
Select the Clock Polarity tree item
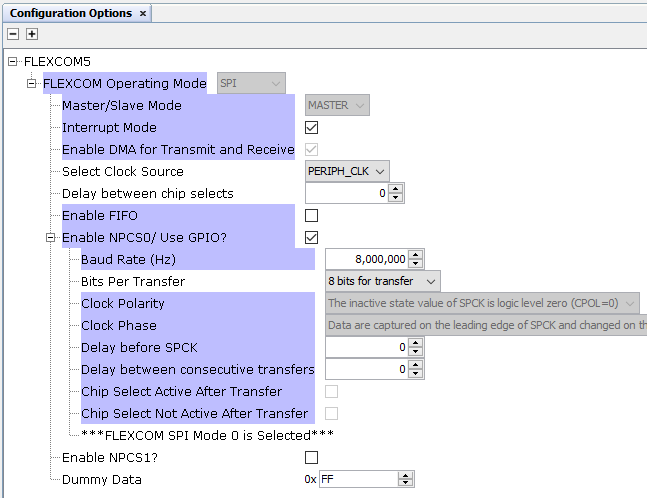[123, 304]
